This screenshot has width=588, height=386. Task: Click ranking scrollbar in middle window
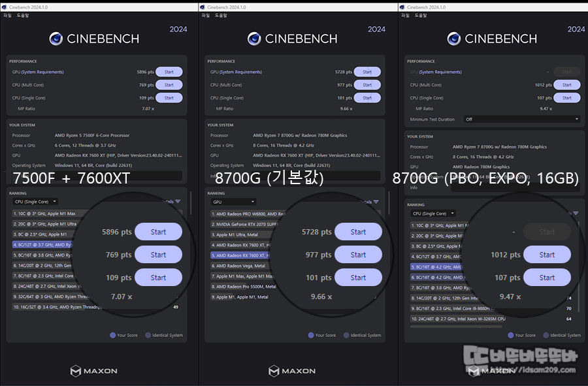point(389,202)
